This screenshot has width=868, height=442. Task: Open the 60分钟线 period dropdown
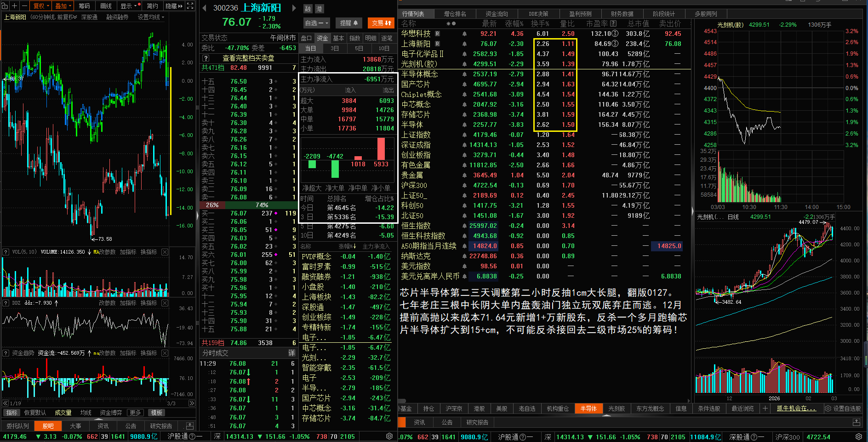(53, 17)
